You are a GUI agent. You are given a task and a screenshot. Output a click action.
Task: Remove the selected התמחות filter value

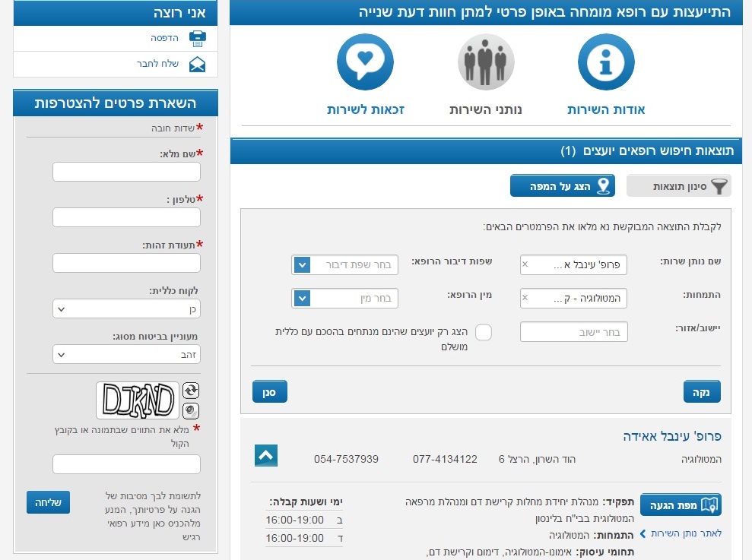(525, 298)
